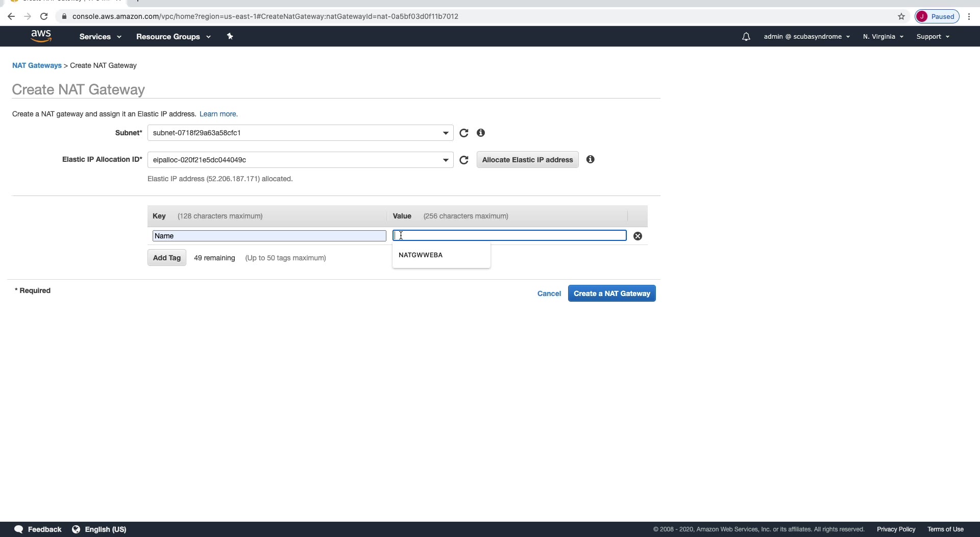Refresh the Elastic IP Allocation list
The image size is (980, 537).
463,160
